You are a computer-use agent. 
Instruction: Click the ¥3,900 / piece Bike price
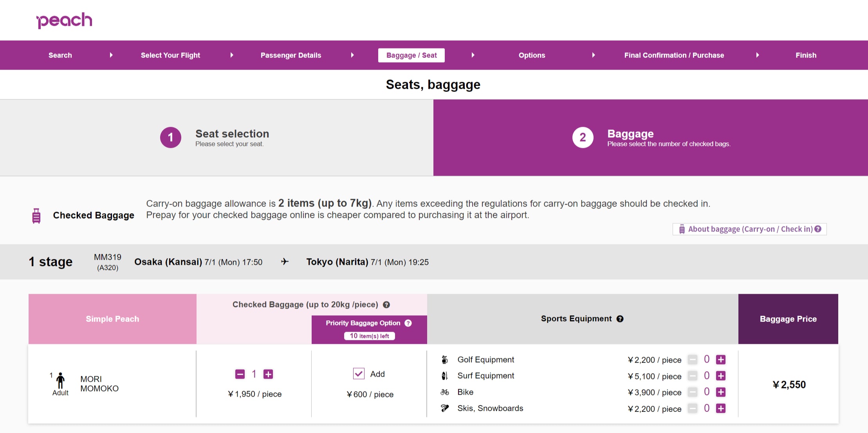655,392
